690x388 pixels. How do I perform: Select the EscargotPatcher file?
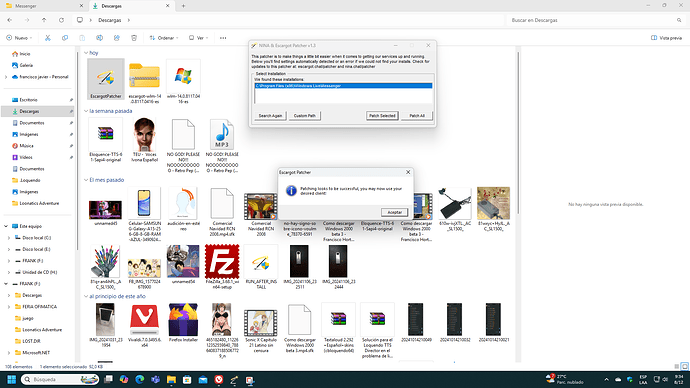click(x=106, y=79)
